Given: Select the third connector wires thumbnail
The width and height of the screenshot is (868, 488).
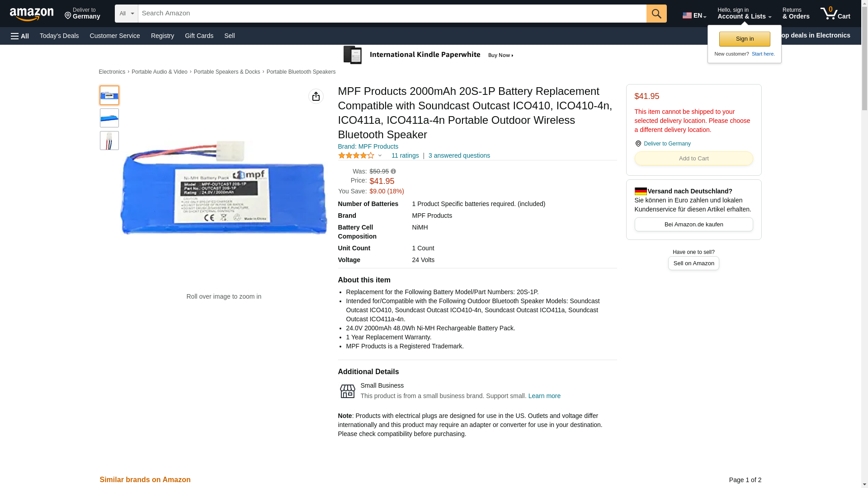Looking at the screenshot, I should click(109, 141).
